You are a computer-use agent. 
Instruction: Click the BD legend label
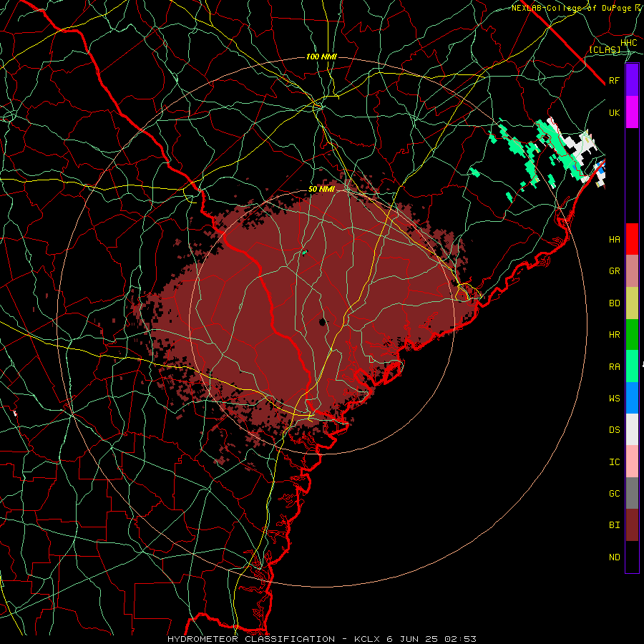pyautogui.click(x=615, y=303)
